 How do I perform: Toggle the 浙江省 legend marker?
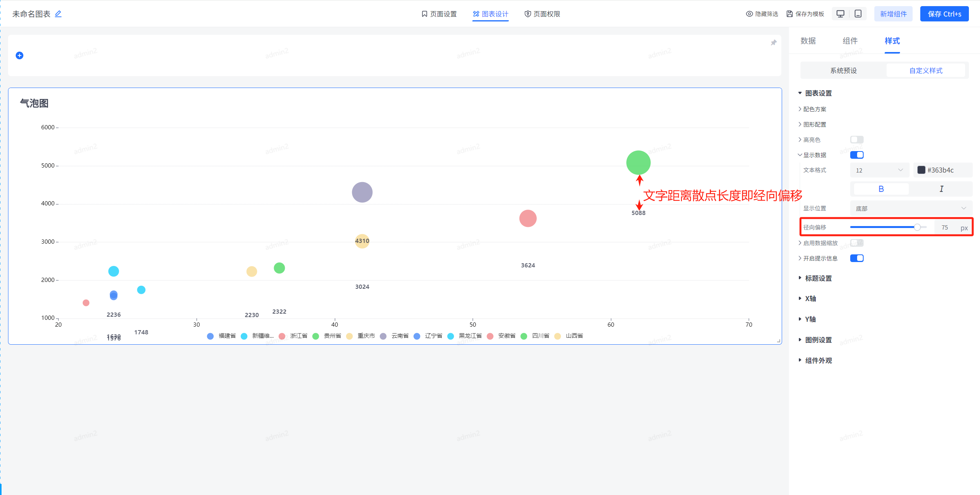[282, 336]
